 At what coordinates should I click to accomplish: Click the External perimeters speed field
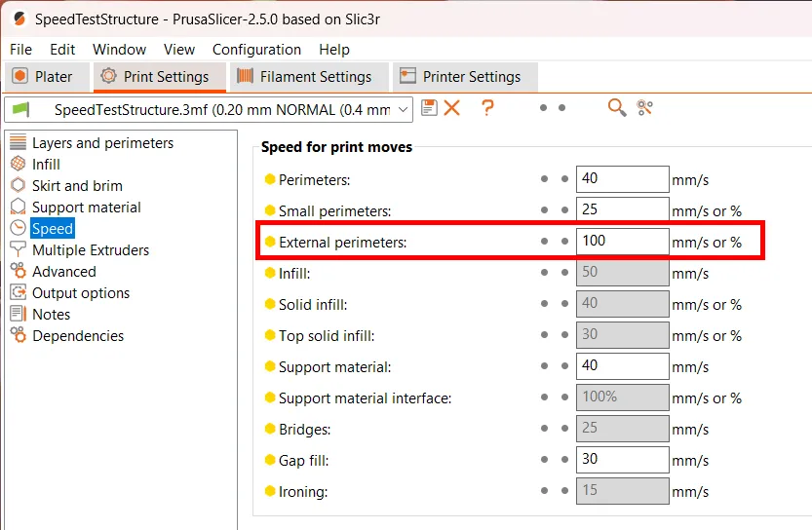coord(622,242)
